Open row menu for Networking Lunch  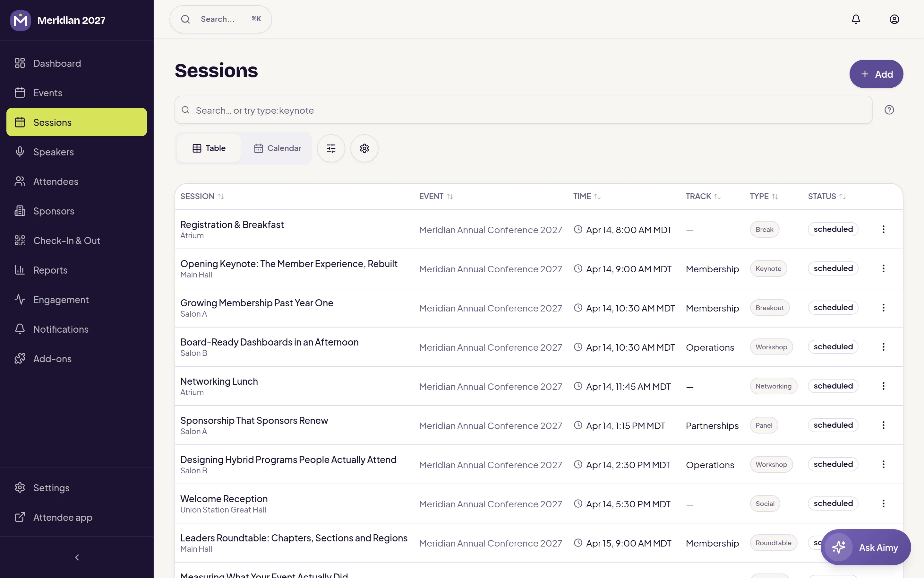[x=883, y=386]
